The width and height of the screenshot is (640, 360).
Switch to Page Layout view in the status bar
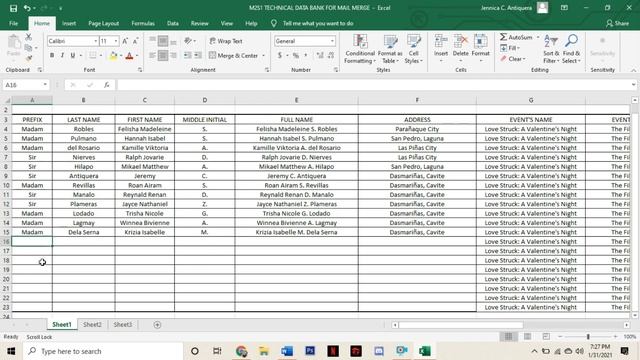click(527, 336)
